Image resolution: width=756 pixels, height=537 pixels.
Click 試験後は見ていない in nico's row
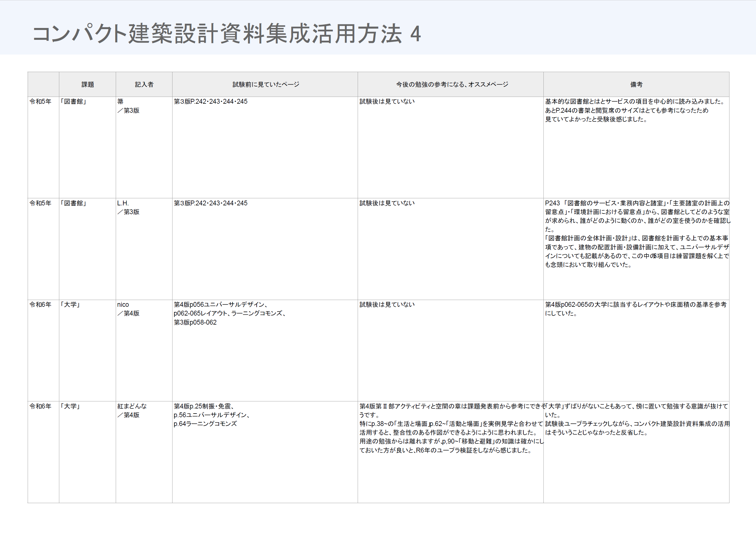click(387, 305)
